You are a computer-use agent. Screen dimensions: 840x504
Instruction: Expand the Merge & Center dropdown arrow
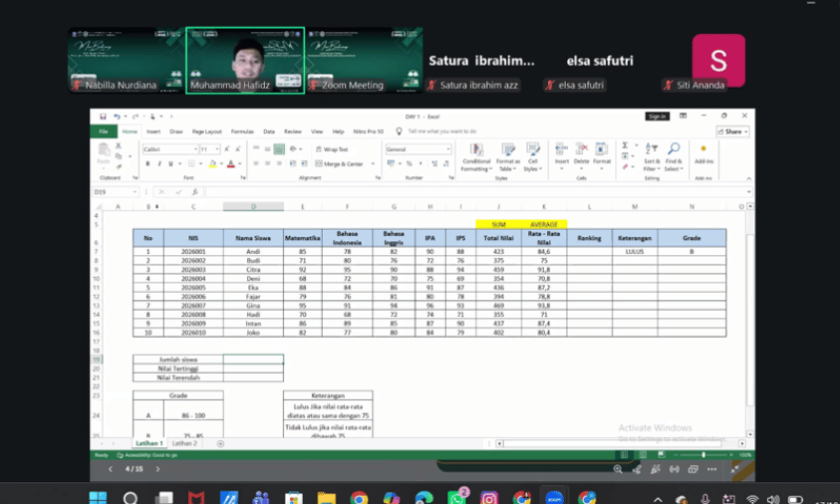click(373, 164)
